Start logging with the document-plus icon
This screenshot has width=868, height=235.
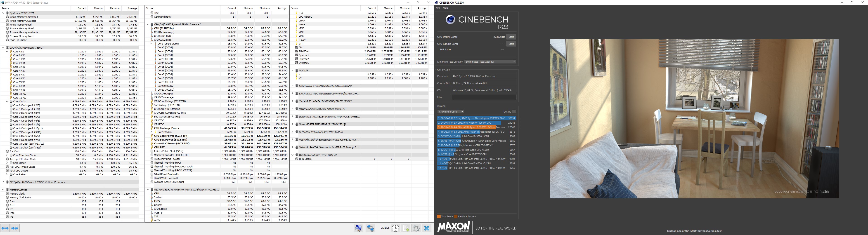[406, 228]
